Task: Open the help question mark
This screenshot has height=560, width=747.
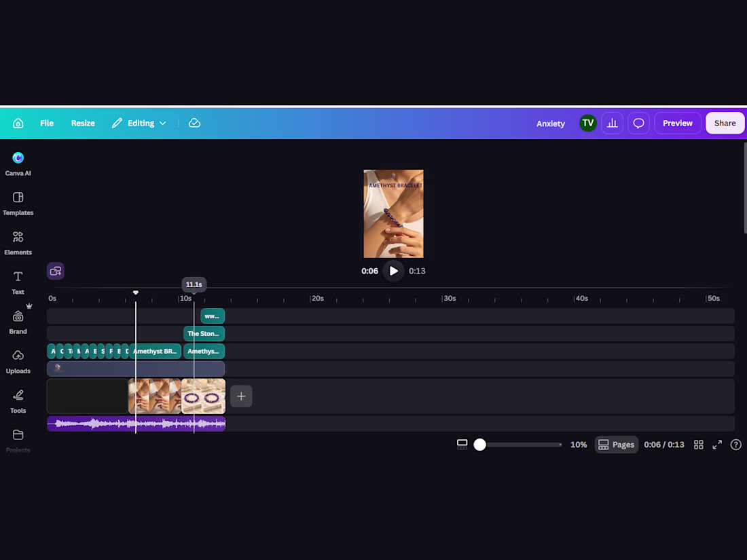Action: [735, 445]
